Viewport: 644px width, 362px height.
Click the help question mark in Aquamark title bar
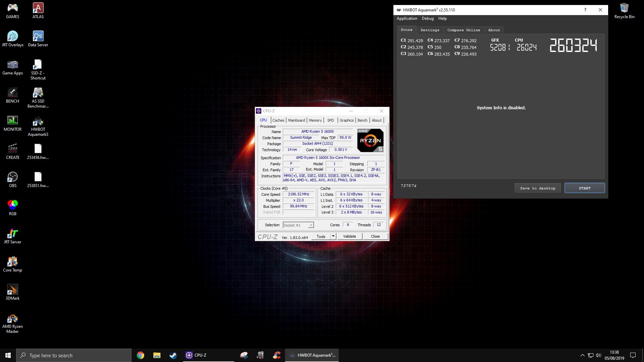[585, 10]
